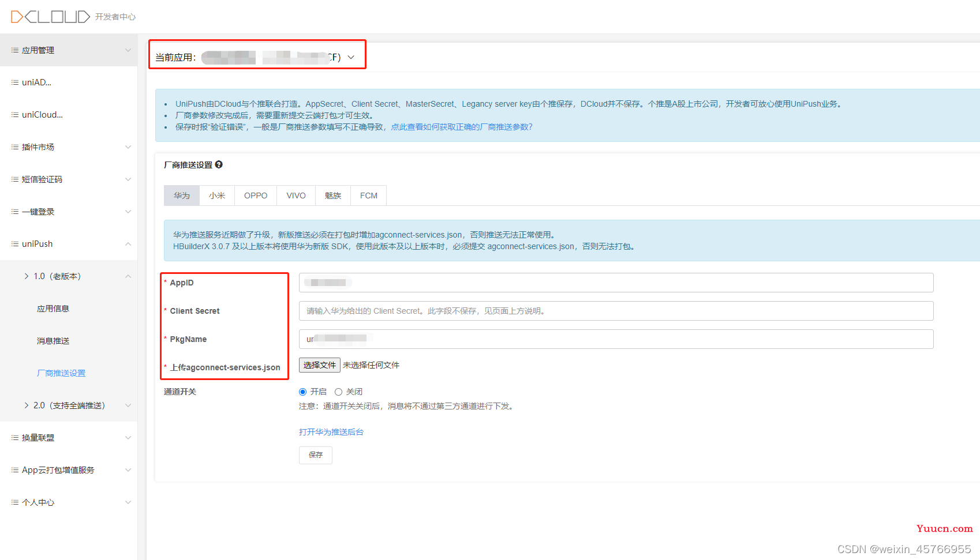Expand the 应用管理 menu chevron
The width and height of the screenshot is (980, 560).
click(128, 50)
